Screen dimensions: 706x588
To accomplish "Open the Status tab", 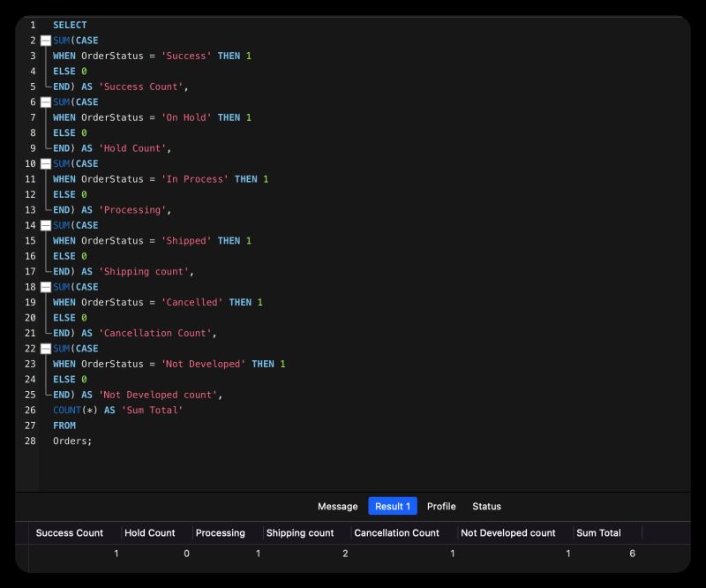I will pyautogui.click(x=487, y=506).
